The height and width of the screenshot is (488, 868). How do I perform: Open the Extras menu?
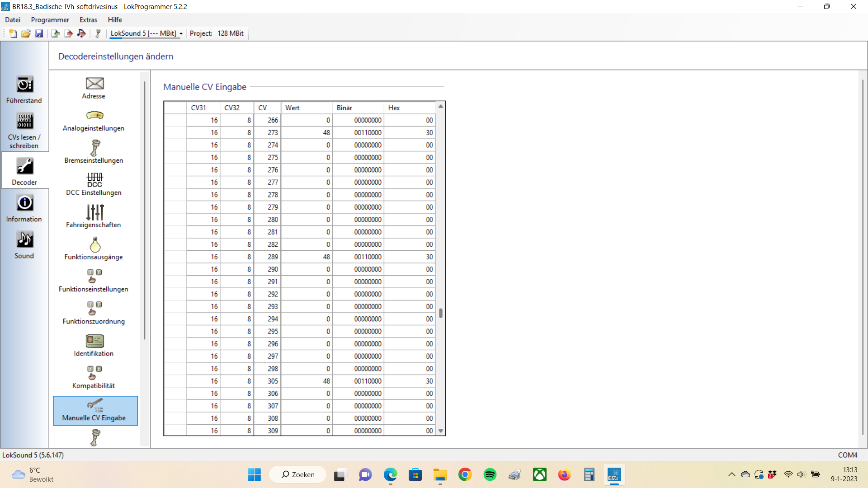coord(89,20)
